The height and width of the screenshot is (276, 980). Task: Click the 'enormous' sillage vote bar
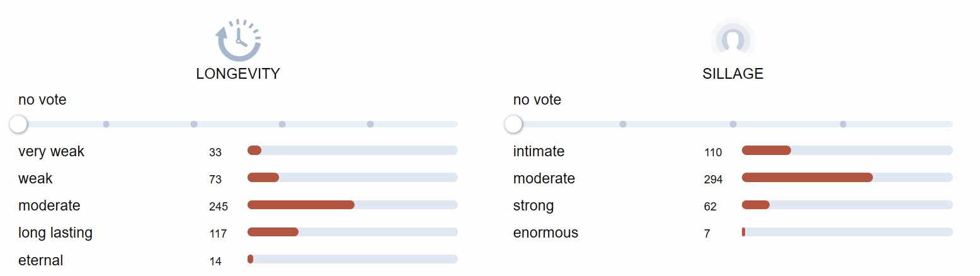click(x=847, y=232)
